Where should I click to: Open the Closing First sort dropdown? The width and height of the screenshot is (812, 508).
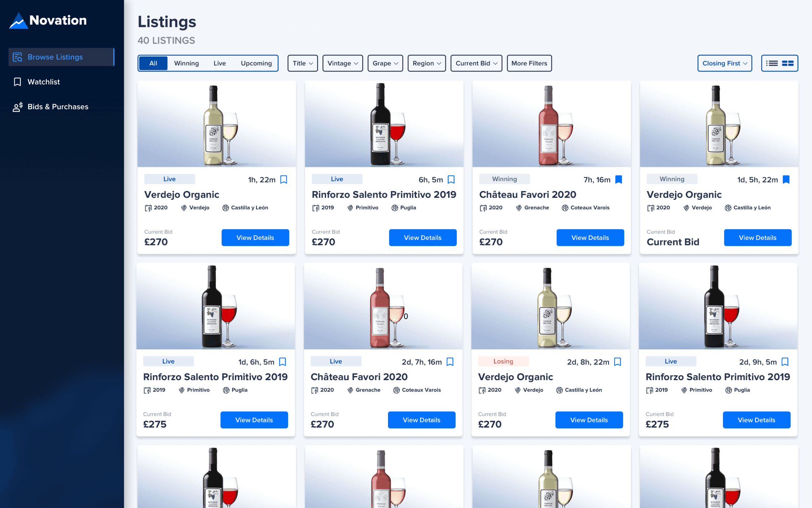pyautogui.click(x=724, y=63)
